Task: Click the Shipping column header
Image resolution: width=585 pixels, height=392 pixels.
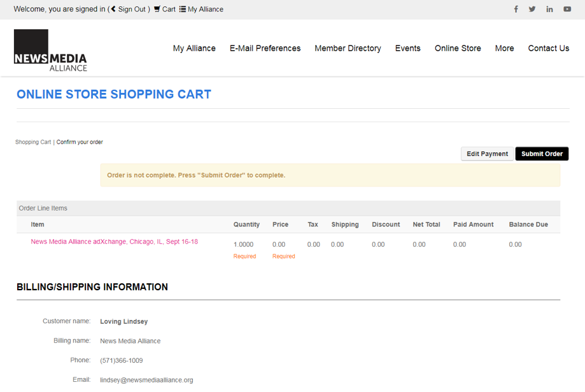Action: [345, 225]
